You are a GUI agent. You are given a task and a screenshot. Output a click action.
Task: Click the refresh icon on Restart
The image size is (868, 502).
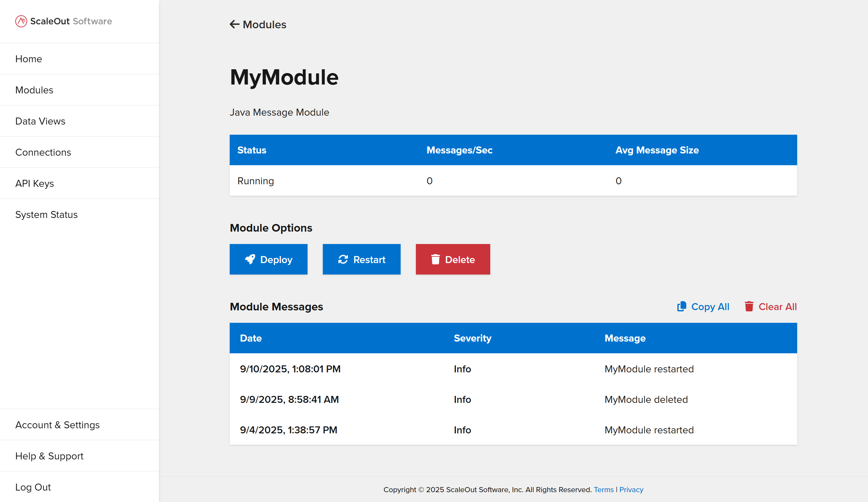[343, 260]
